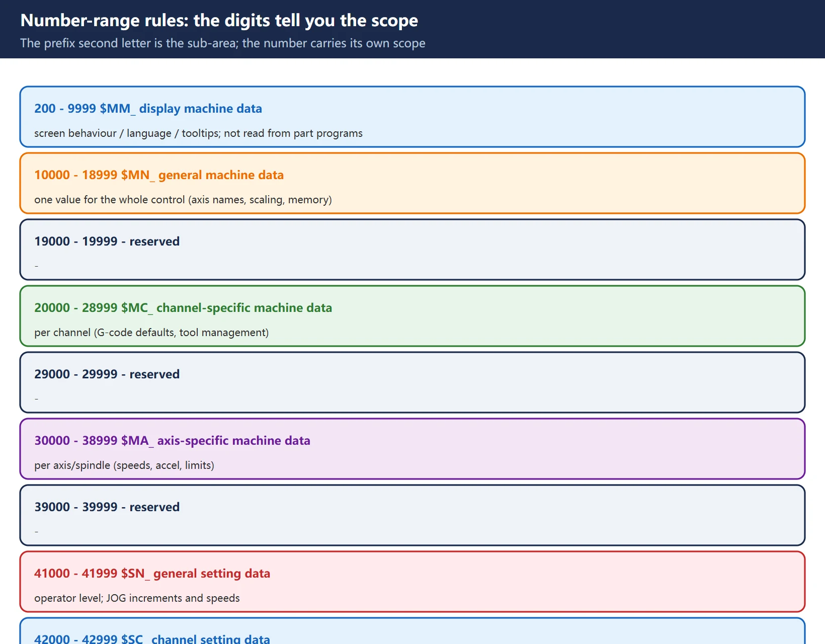Select the "29000 - 29999 - reserved" title
Viewport: 825px width, 644px height.
pos(107,374)
